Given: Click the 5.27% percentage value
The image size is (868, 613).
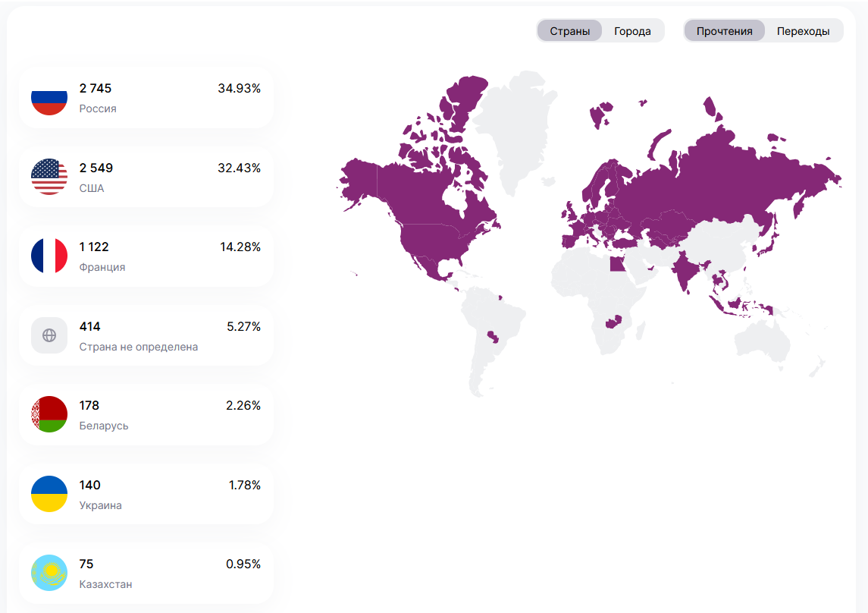Looking at the screenshot, I should [x=243, y=327].
